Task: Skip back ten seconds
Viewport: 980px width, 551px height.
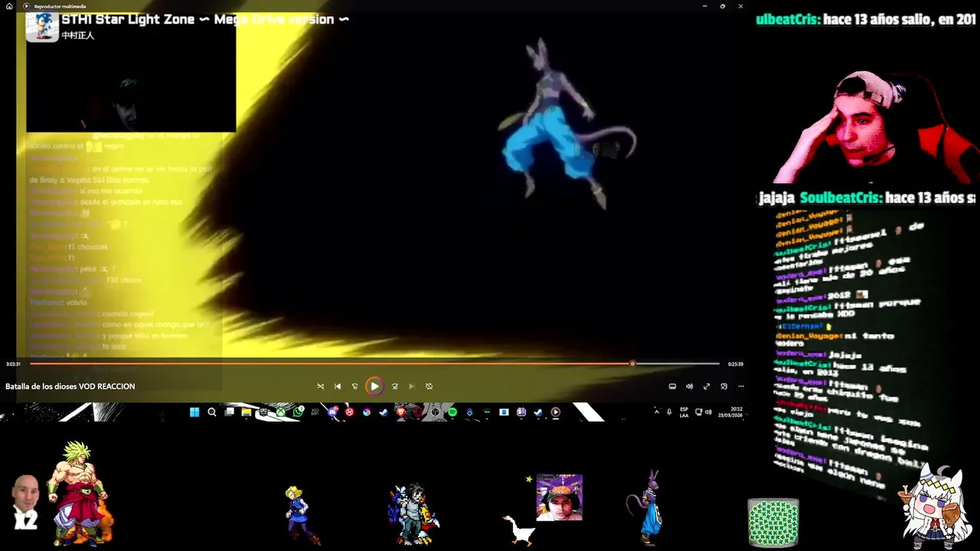Action: (x=354, y=386)
